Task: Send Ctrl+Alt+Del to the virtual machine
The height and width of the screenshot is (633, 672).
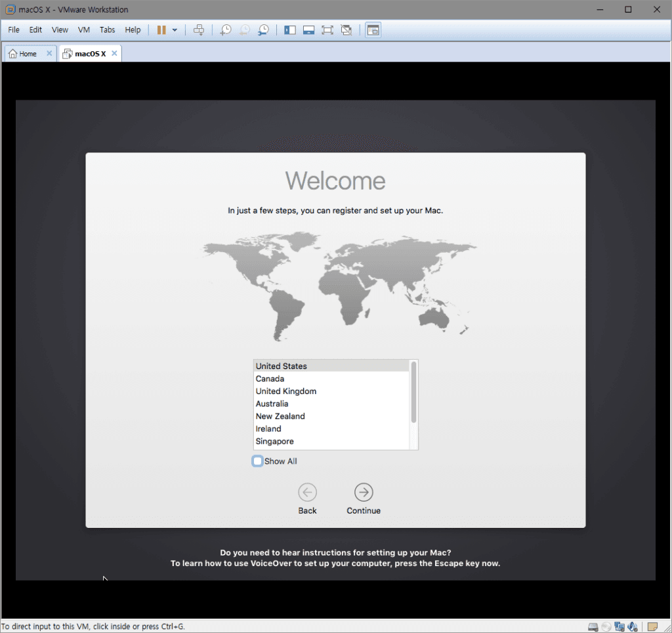Action: pos(199,30)
